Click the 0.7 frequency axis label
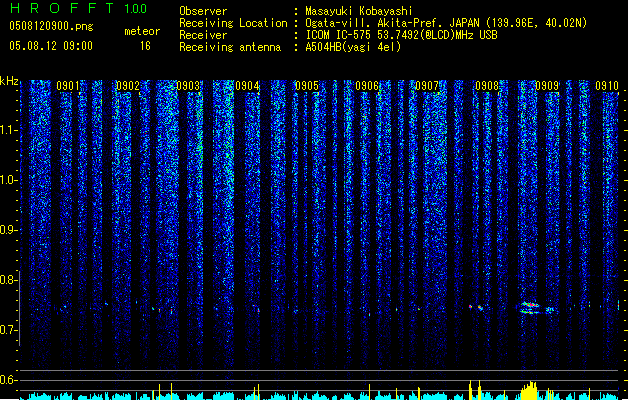This screenshot has width=629, height=400. point(8,330)
